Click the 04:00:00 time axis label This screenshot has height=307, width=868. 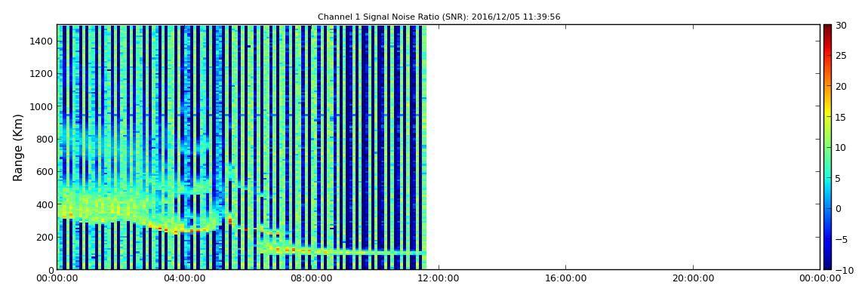pyautogui.click(x=184, y=279)
